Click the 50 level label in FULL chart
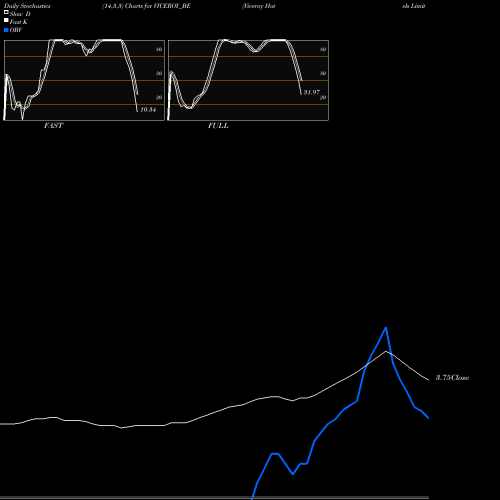Viewport: 500px width, 500px height. [323, 73]
